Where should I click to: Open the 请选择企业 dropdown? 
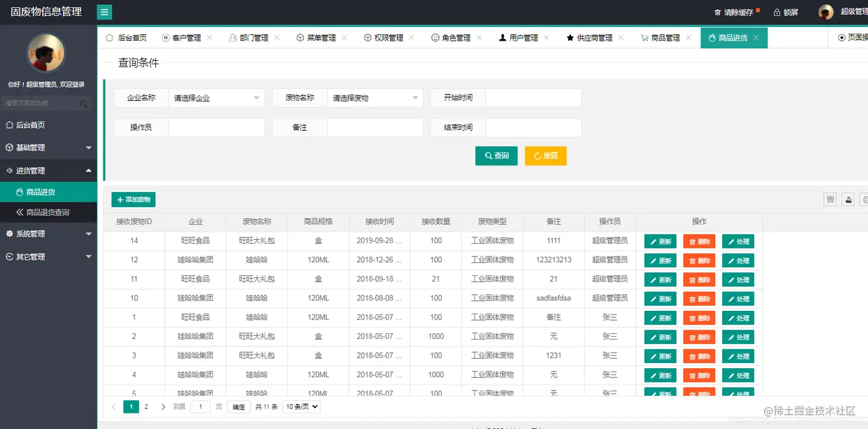point(216,97)
